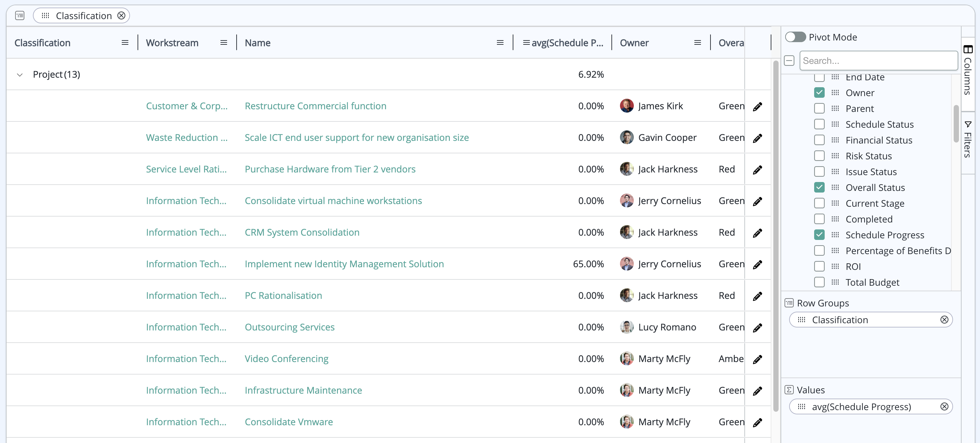Click the Row Groups section icon
Screen dimensions: 980x443
(x=789, y=303)
